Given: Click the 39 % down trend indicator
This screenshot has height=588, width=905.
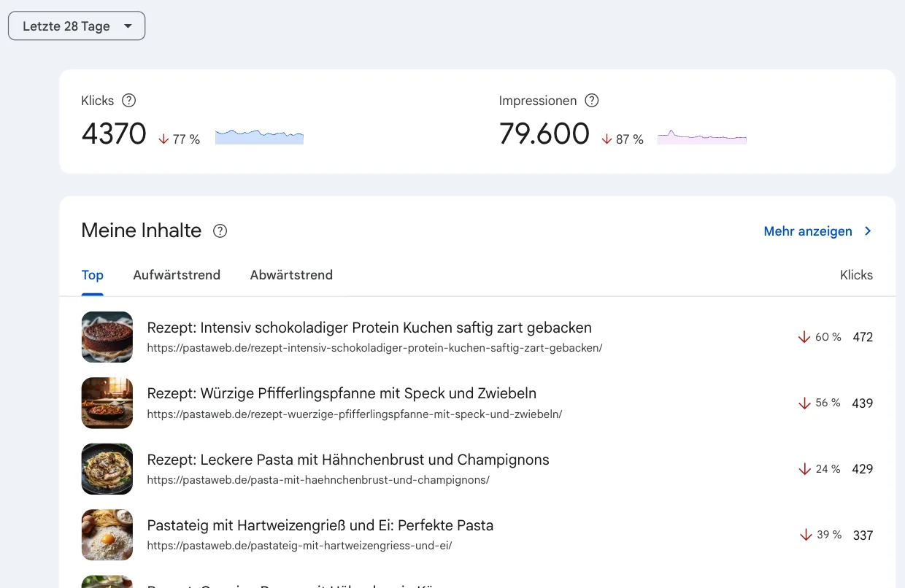Looking at the screenshot, I should pyautogui.click(x=820, y=535).
